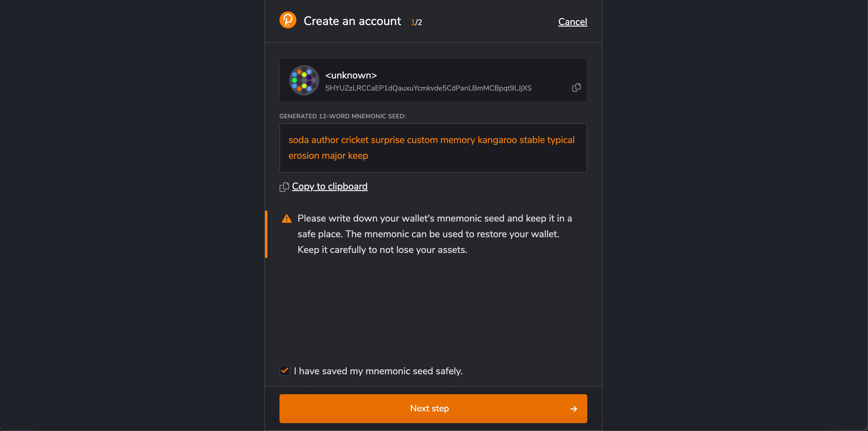Copy the account address using its copy icon
Viewport: 868px width, 431px height.
click(576, 88)
